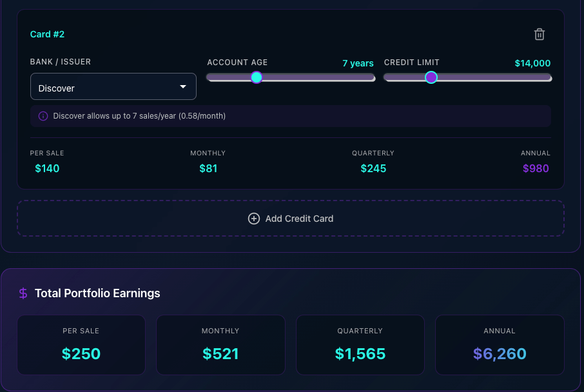Click portfolio Quarterly card showing $1,565
This screenshot has height=392, width=584.
[x=360, y=345]
